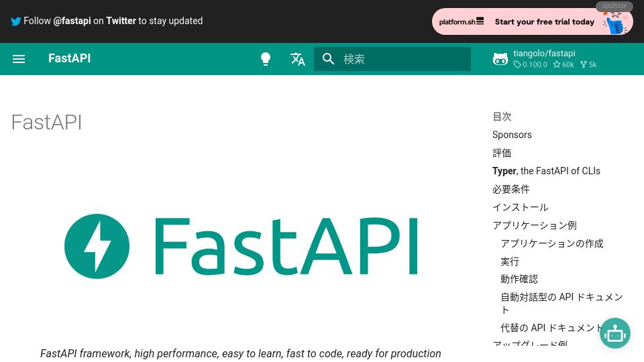Click the sponsor badge label
The width and height of the screenshot is (644, 362).
614,6
